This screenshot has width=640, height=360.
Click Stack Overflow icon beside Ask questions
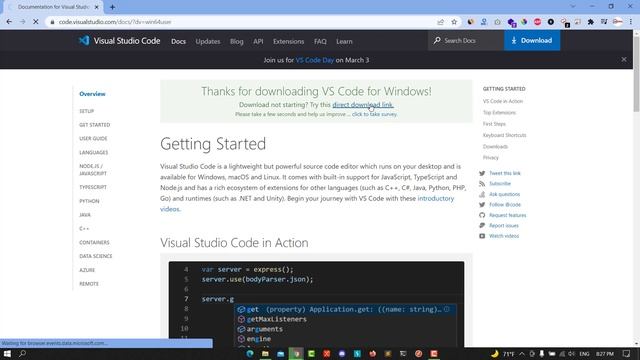click(x=482, y=194)
